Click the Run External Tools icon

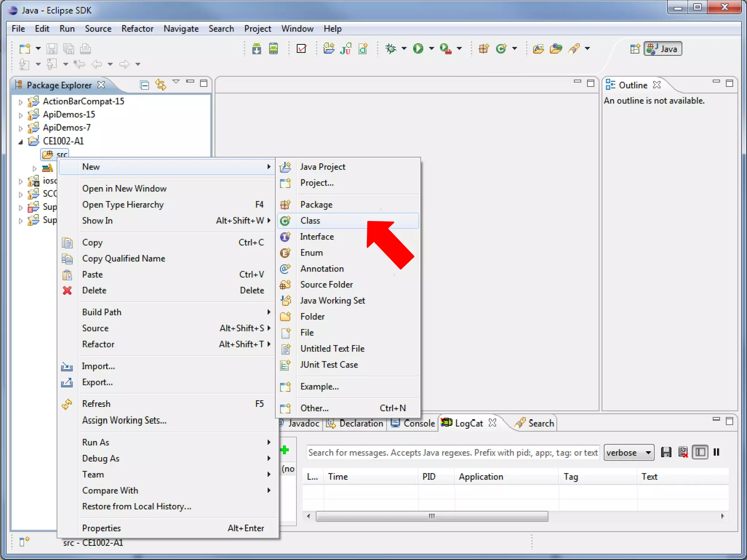(x=446, y=48)
